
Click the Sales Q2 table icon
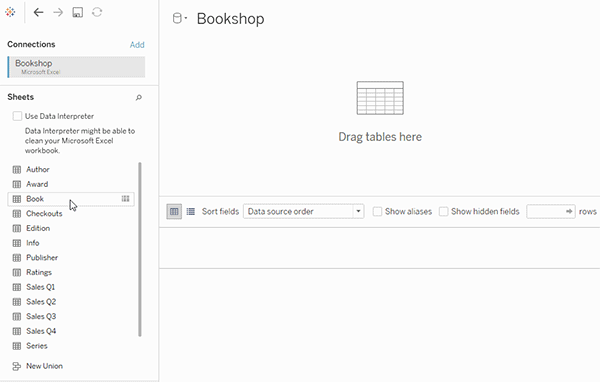click(17, 302)
